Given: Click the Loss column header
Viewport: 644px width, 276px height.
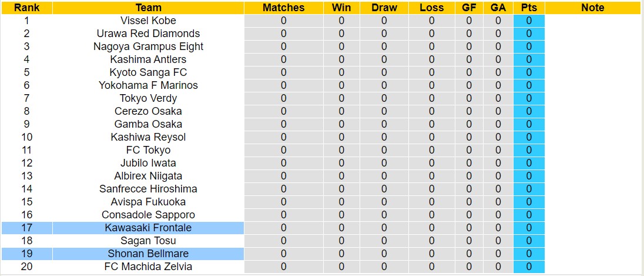Looking at the screenshot, I should coord(432,8).
